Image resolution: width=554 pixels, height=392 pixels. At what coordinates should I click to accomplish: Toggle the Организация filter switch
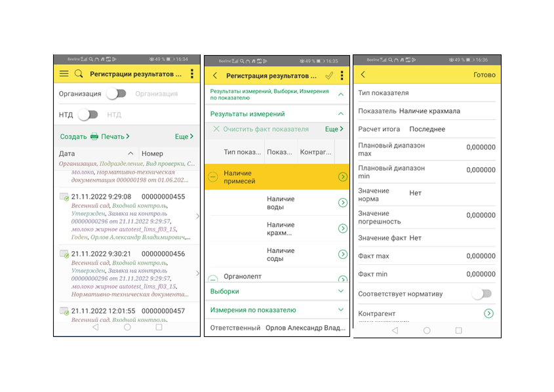tap(117, 94)
